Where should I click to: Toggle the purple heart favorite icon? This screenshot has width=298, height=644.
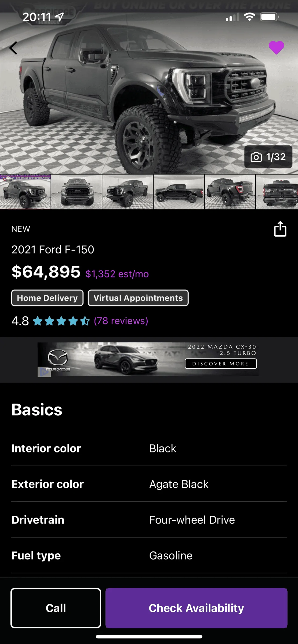coord(276,48)
